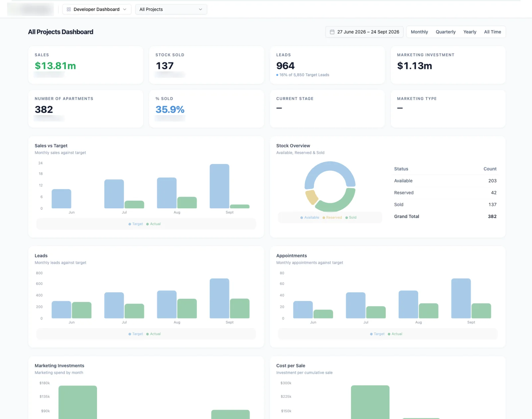Image resolution: width=532 pixels, height=419 pixels.
Task: Click the Sept target bar in Sales vs Target
Action: point(219,186)
